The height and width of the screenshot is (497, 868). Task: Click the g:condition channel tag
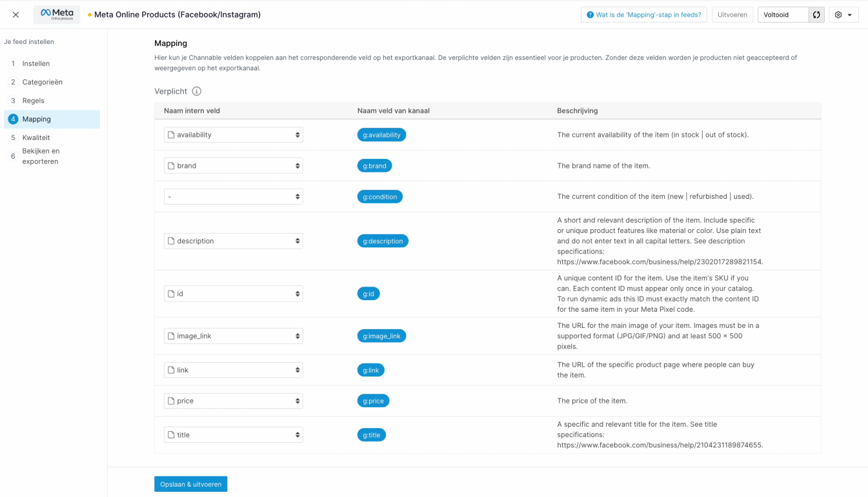(x=379, y=197)
